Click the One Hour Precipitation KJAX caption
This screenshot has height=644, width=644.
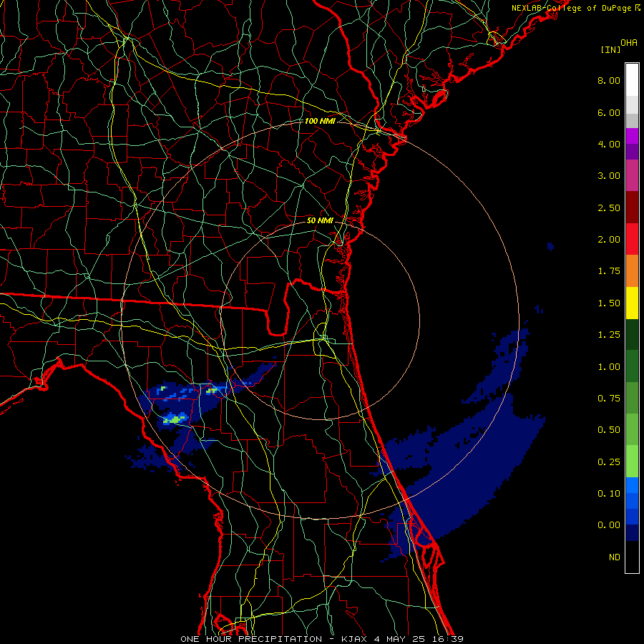[x=322, y=639]
